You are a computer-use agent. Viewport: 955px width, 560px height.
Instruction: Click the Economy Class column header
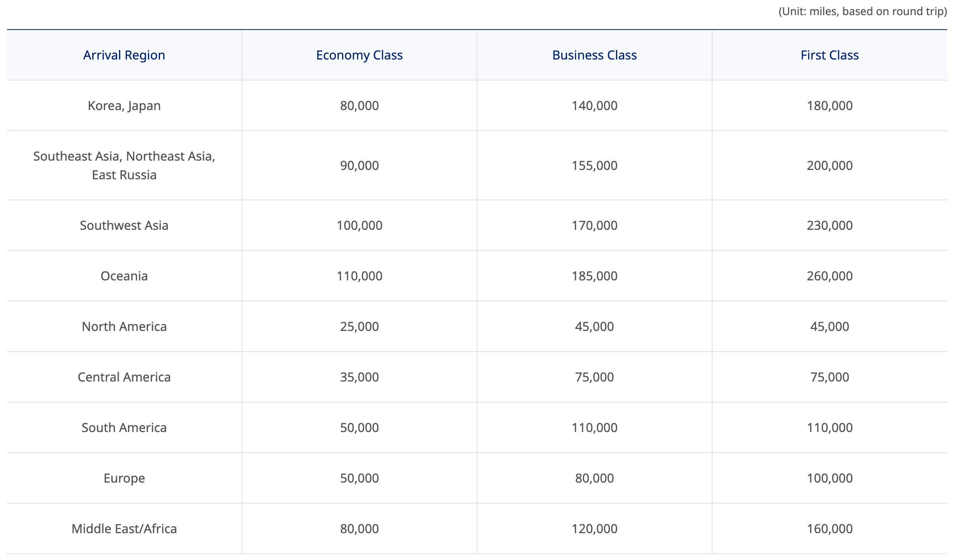(x=359, y=55)
